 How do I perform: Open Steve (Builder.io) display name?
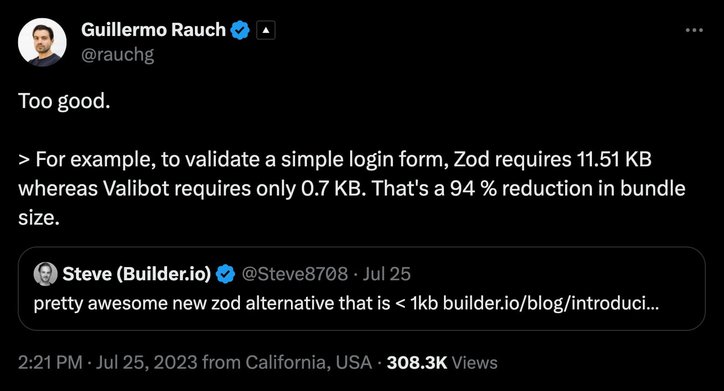coord(137,274)
